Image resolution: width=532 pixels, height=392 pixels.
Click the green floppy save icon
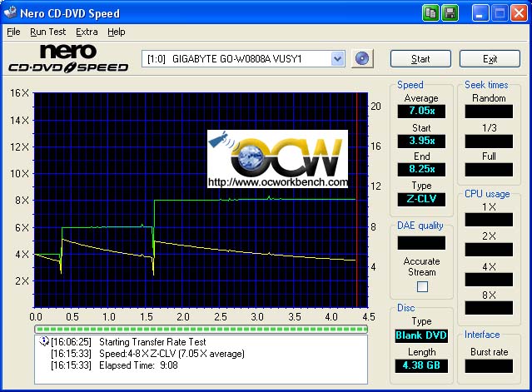(x=450, y=13)
